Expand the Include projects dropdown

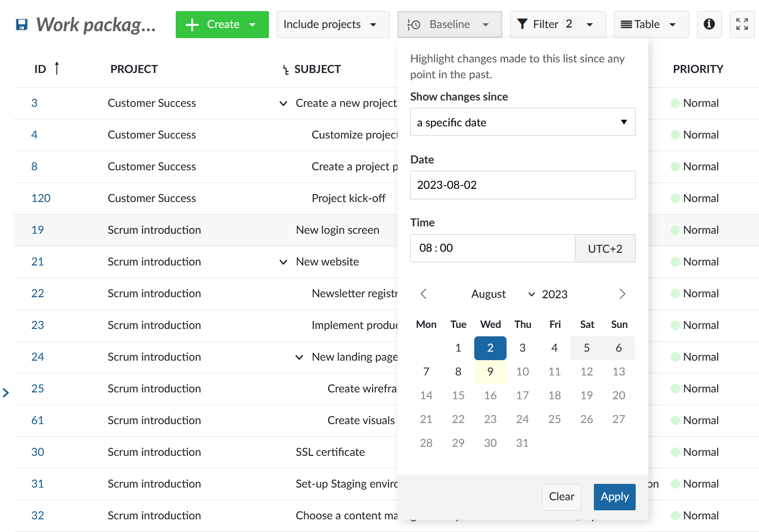coord(333,24)
